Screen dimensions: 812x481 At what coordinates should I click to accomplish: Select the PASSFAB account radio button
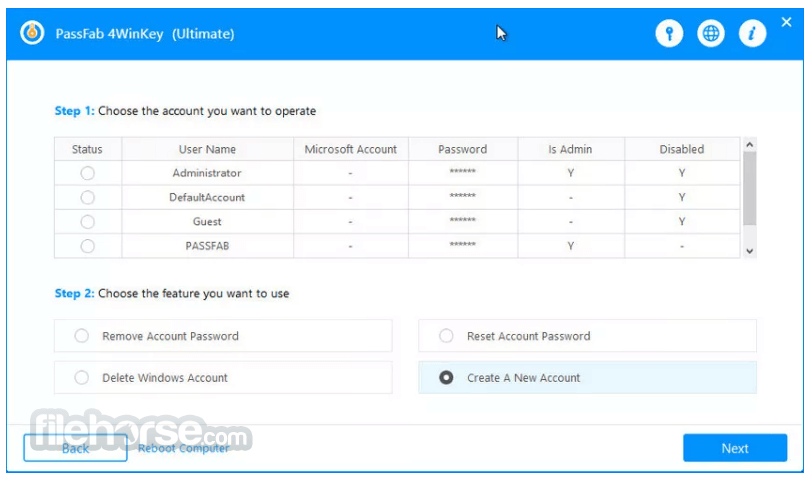pos(88,246)
